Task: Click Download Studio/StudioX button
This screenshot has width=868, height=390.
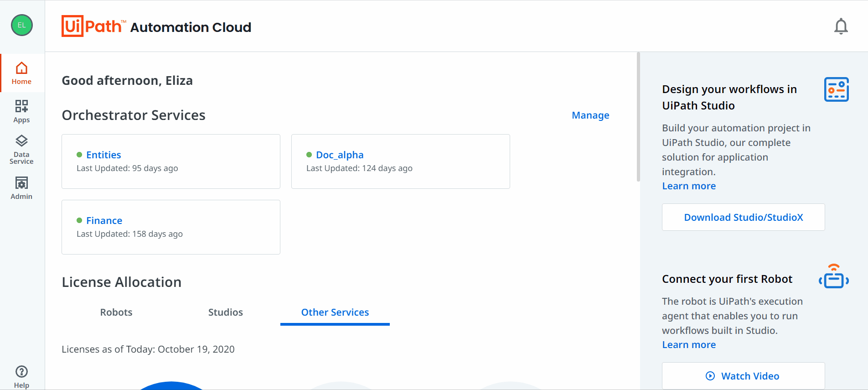Action: [x=743, y=217]
